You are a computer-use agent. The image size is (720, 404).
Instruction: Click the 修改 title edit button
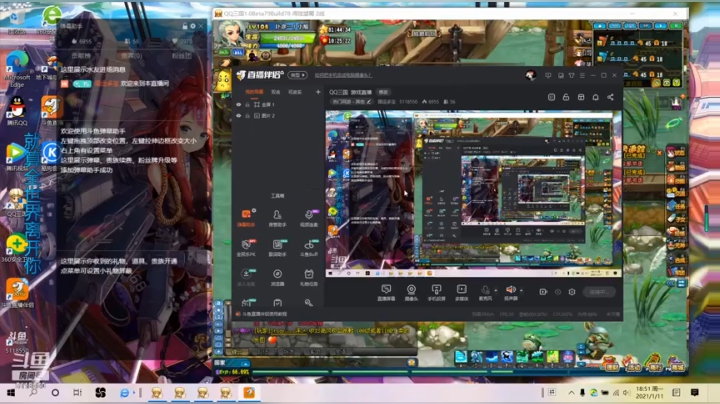[383, 92]
